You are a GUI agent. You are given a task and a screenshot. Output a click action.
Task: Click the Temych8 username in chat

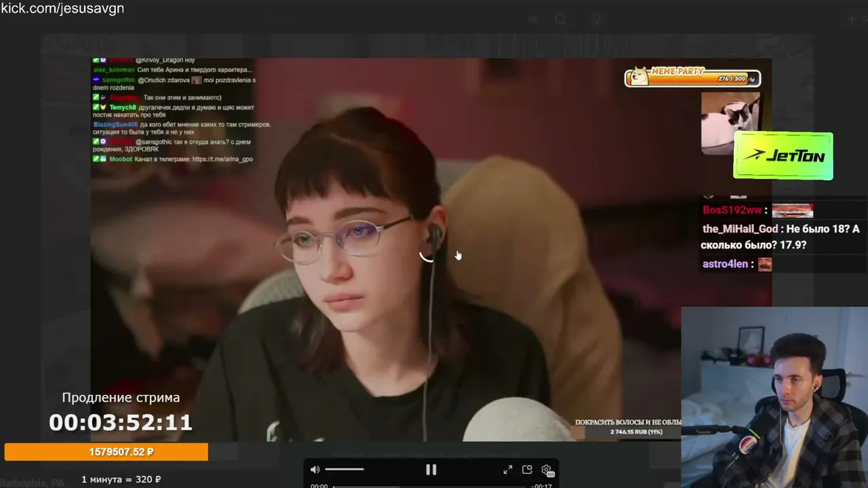pyautogui.click(x=123, y=108)
